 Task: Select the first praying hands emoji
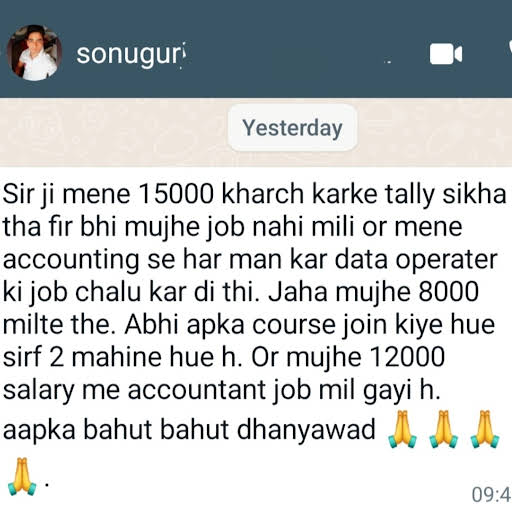402,429
